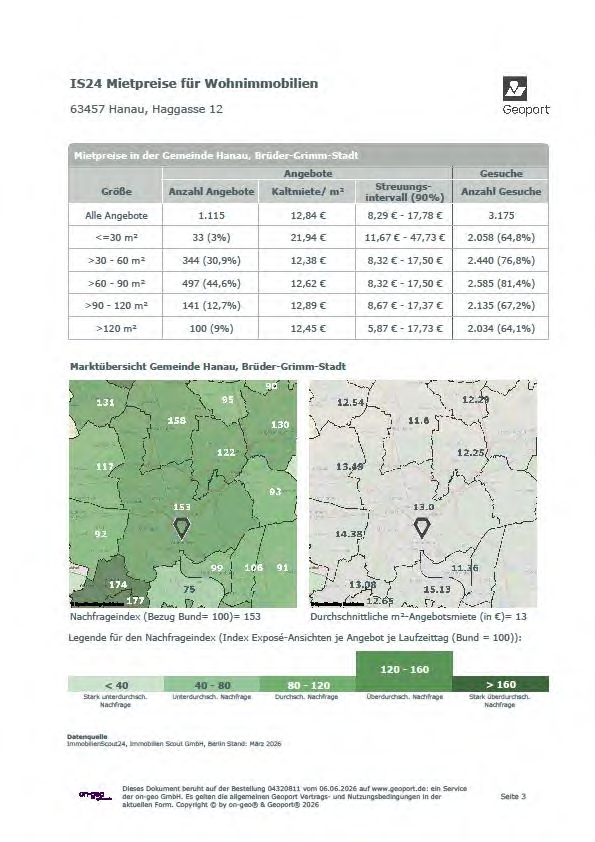Click the '8,67 € - 17,37 €' interval cell
Screen dimensions: 595x842
(x=404, y=306)
